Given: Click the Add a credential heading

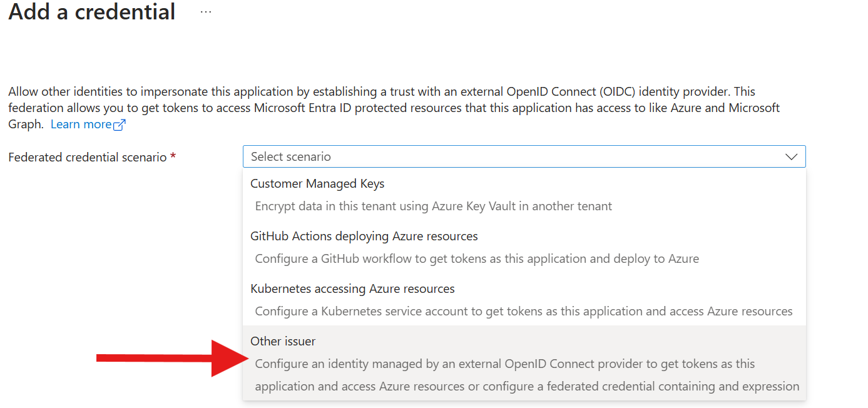Looking at the screenshot, I should (x=92, y=12).
